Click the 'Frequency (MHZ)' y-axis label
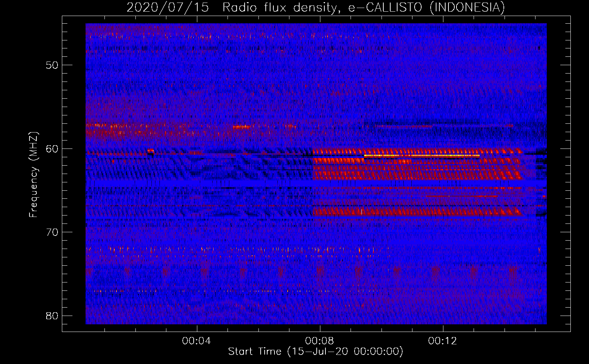Screen dimensions: 589x364 33,175
